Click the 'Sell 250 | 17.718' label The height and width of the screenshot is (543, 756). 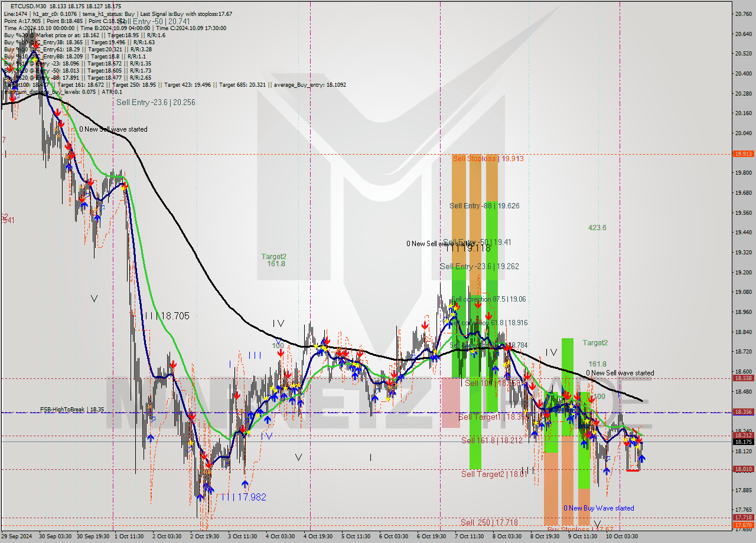point(490,523)
